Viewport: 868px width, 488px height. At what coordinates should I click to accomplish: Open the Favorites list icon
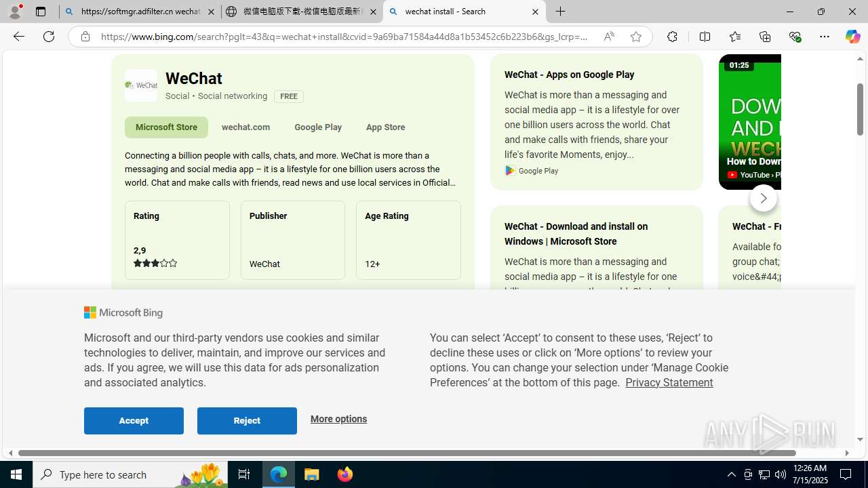pyautogui.click(x=734, y=37)
